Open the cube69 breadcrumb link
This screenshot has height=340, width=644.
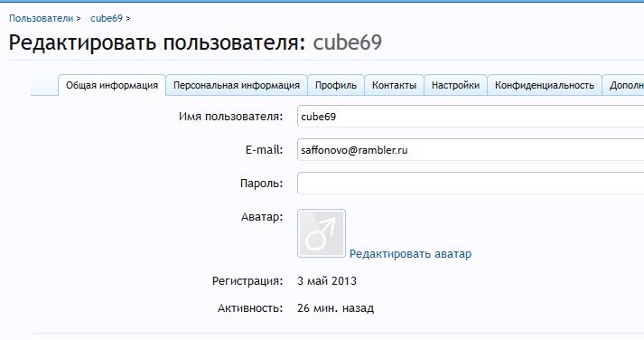[x=107, y=18]
